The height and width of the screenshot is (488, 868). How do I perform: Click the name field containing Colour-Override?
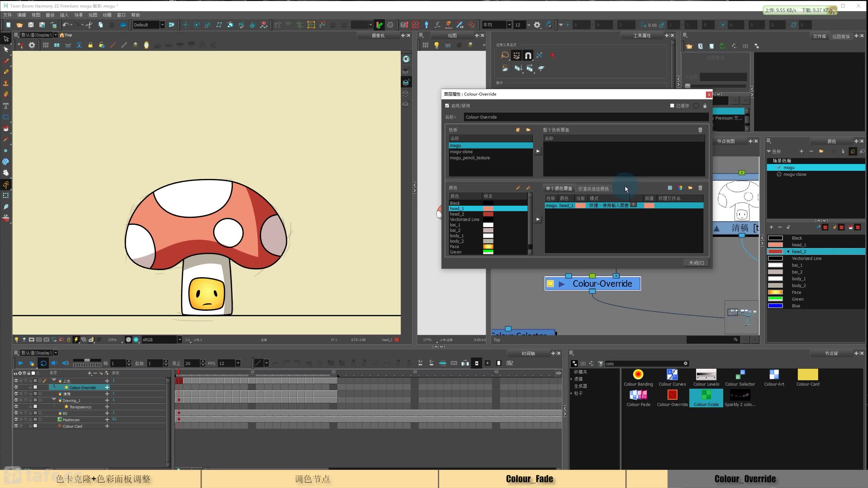[586, 117]
